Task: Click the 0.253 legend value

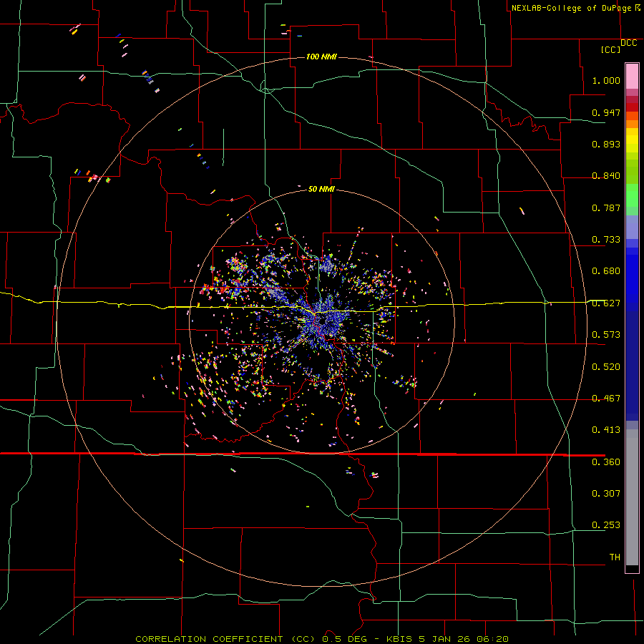Action: point(606,525)
